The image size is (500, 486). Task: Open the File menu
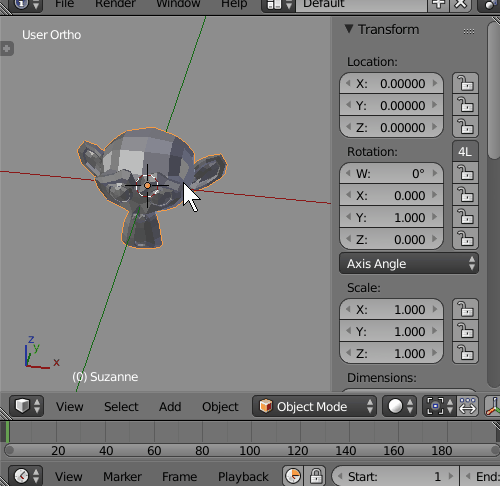click(x=65, y=4)
